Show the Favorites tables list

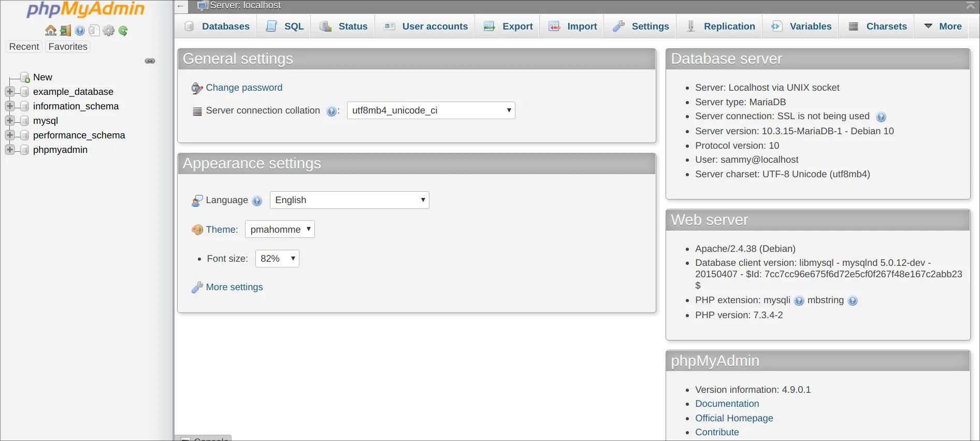pos(68,47)
